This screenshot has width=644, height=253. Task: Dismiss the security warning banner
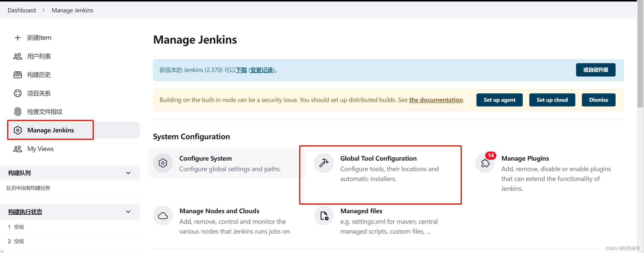coord(598,100)
